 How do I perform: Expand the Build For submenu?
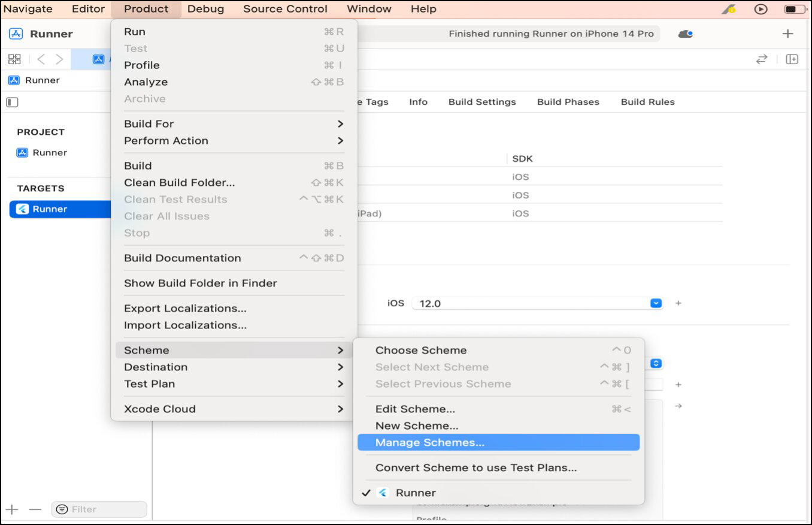234,124
